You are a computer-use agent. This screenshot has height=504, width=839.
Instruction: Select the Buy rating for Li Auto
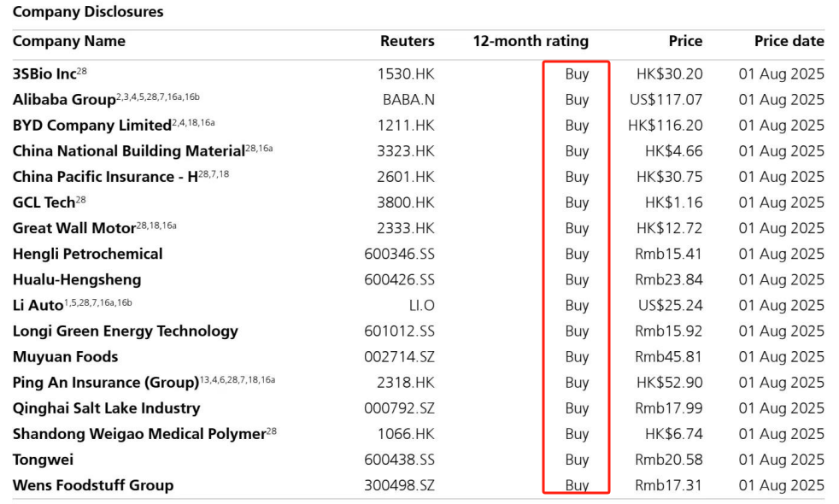click(577, 305)
